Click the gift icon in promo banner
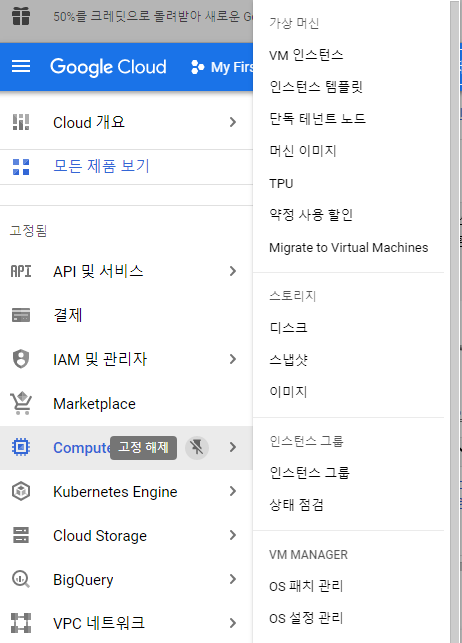The image size is (462, 643). (21, 16)
